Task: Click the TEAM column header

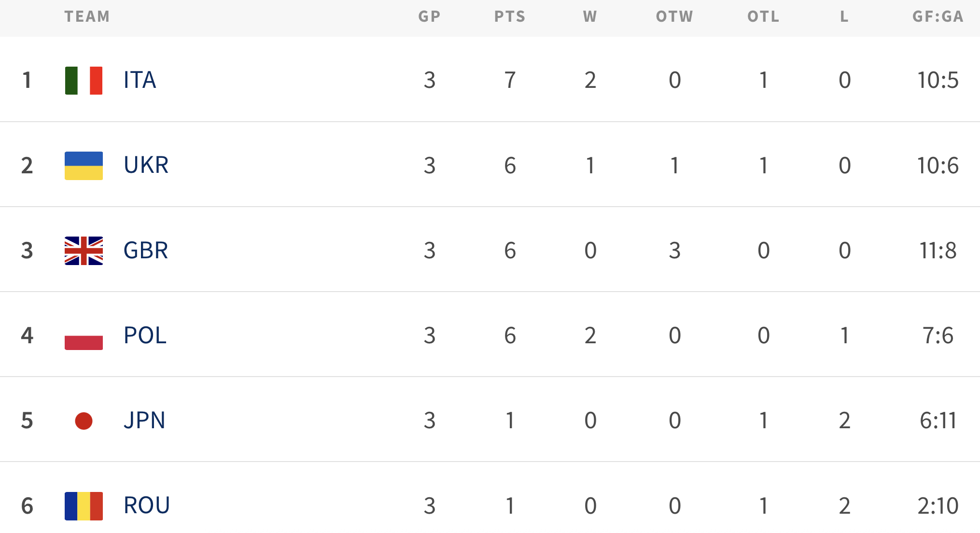Action: [87, 17]
